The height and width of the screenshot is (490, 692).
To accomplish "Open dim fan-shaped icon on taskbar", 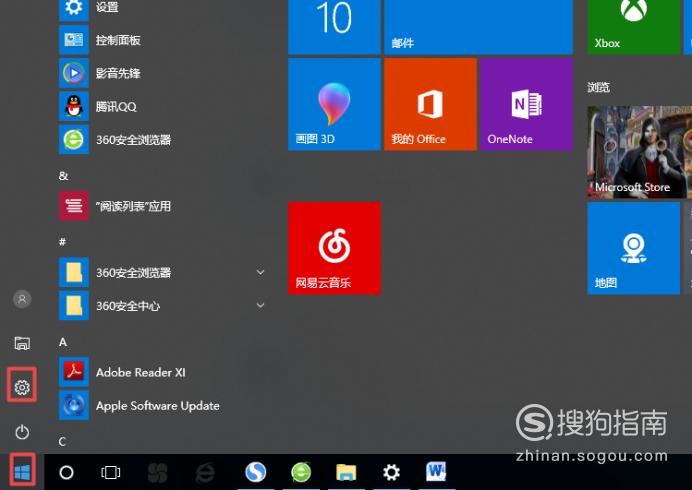I will tap(158, 472).
